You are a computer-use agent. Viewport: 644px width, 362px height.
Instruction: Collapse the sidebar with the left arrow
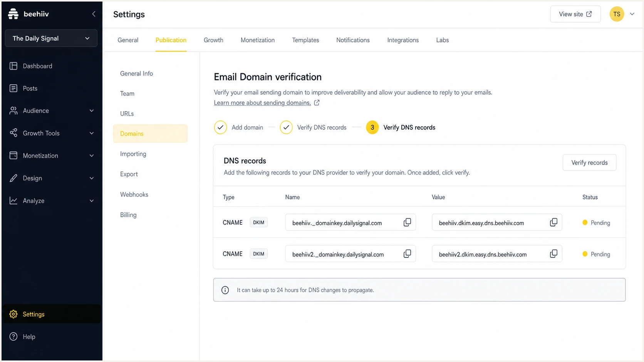tap(94, 14)
